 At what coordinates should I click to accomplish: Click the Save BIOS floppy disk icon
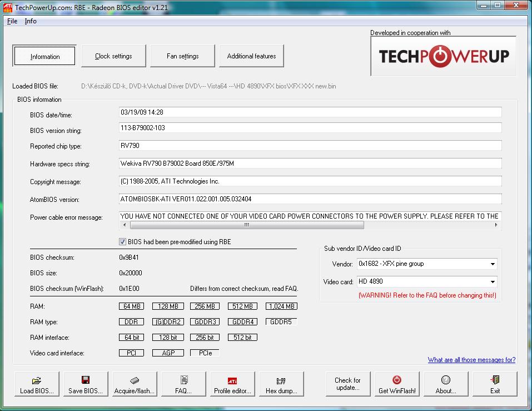[86, 380]
